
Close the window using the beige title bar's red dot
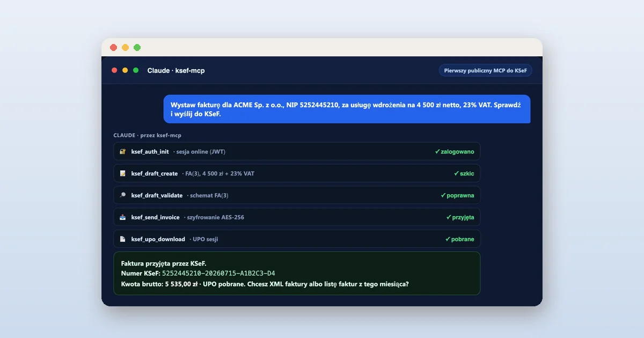(x=114, y=48)
